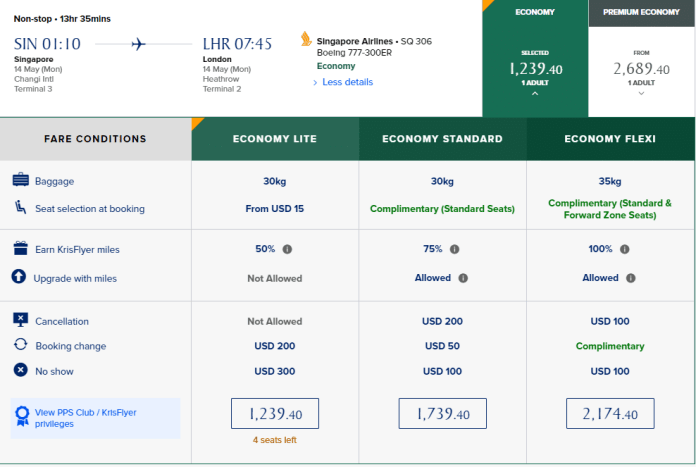The image size is (696, 467).
Task: Click the seat selection icon
Action: click(20, 207)
